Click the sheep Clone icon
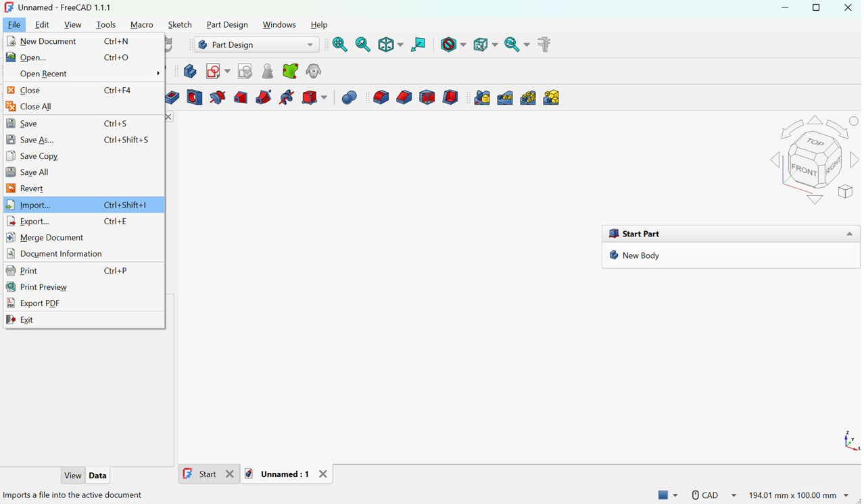 tap(314, 71)
